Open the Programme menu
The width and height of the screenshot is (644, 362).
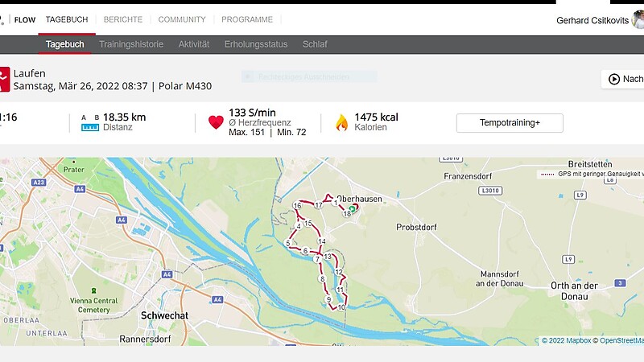[x=247, y=19]
